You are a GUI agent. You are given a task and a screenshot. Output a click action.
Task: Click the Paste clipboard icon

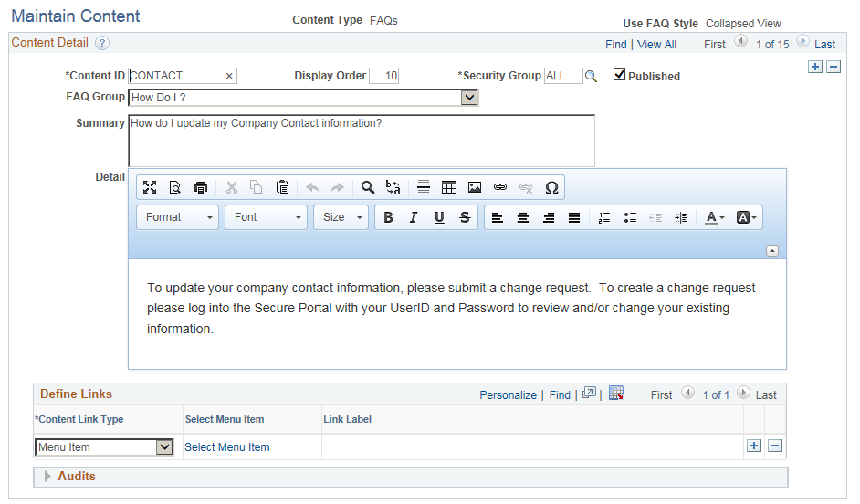click(x=282, y=187)
